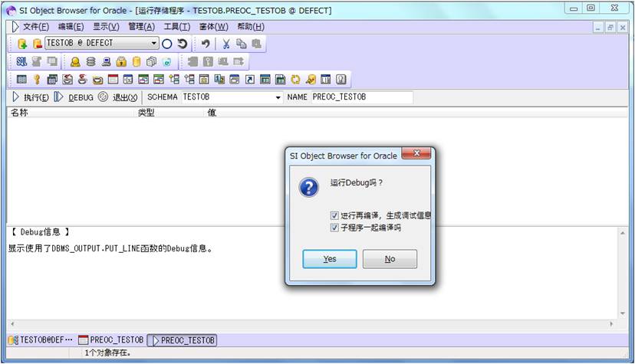Image resolution: width=635 pixels, height=364 pixels.
Task: Click the debug pane scroll down arrow
Action: click(x=623, y=313)
